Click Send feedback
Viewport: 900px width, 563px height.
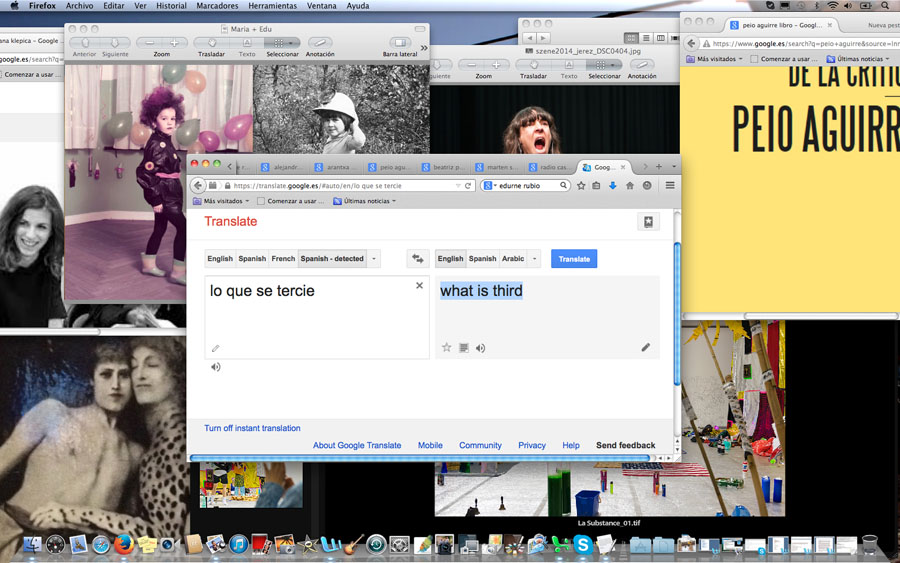pos(626,445)
